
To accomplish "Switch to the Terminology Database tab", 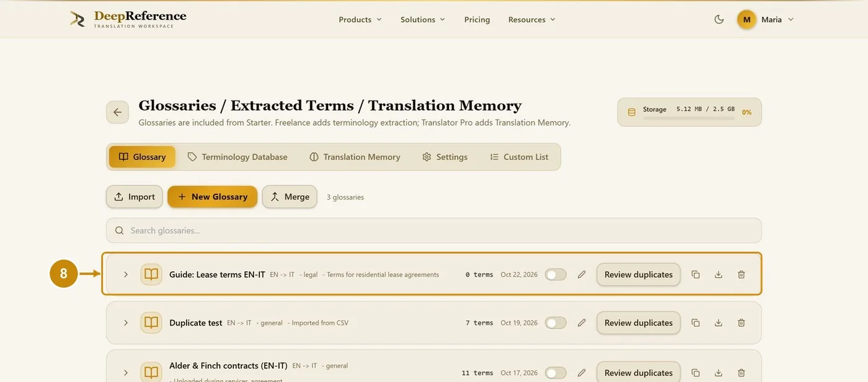I will [237, 157].
